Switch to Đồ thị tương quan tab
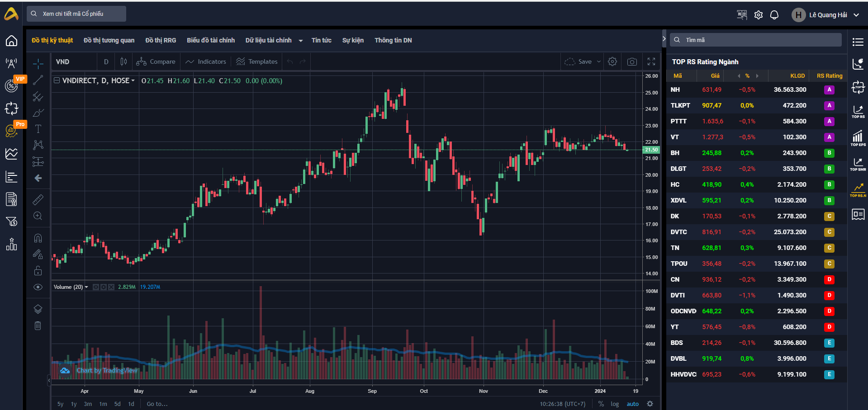This screenshot has width=868, height=410. [x=109, y=40]
